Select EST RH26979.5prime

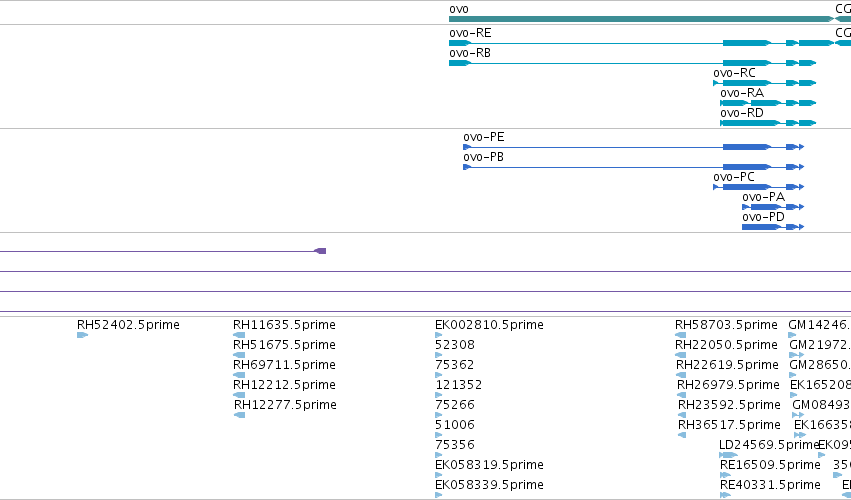coord(728,385)
